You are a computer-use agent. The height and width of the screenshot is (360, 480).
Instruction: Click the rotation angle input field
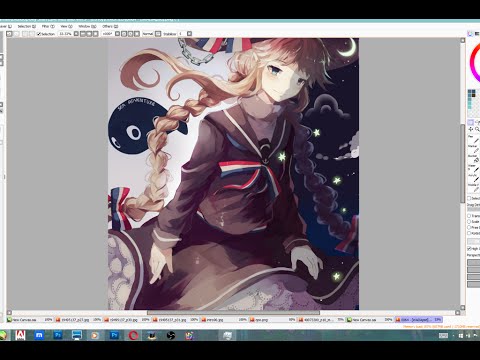click(108, 34)
